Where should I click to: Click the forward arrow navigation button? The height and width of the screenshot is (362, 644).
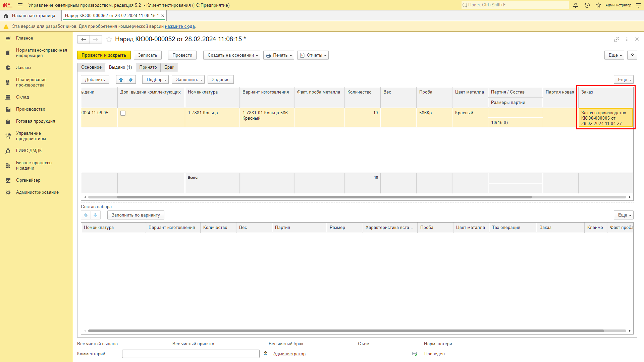click(96, 39)
